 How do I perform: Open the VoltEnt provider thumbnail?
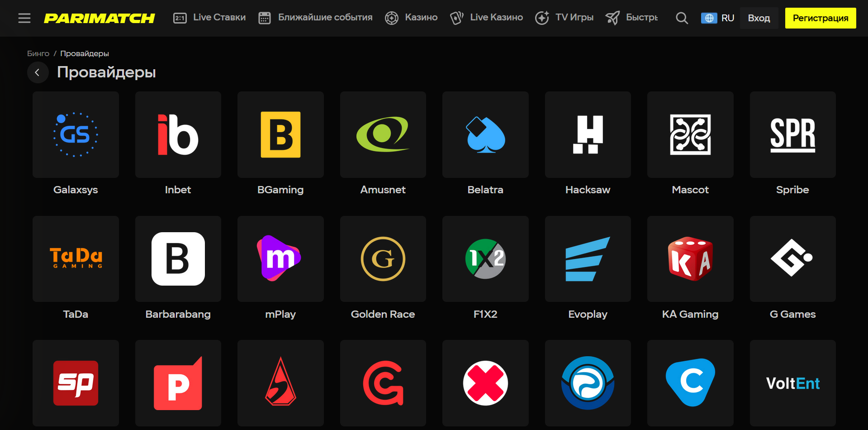[x=792, y=383]
